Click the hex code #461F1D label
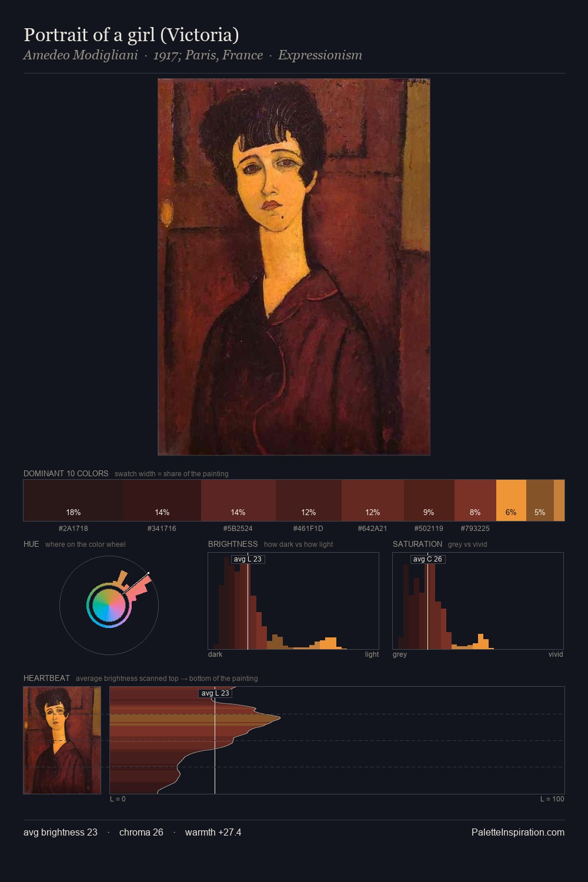The image size is (588, 882). [308, 529]
